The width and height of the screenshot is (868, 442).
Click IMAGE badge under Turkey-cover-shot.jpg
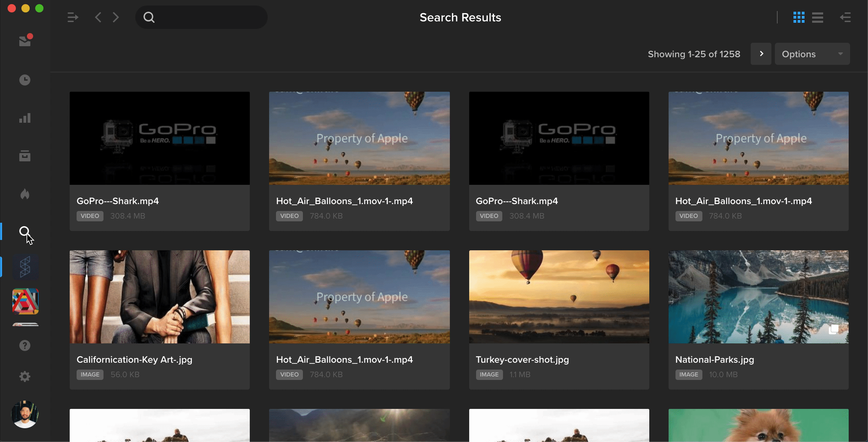pos(489,374)
